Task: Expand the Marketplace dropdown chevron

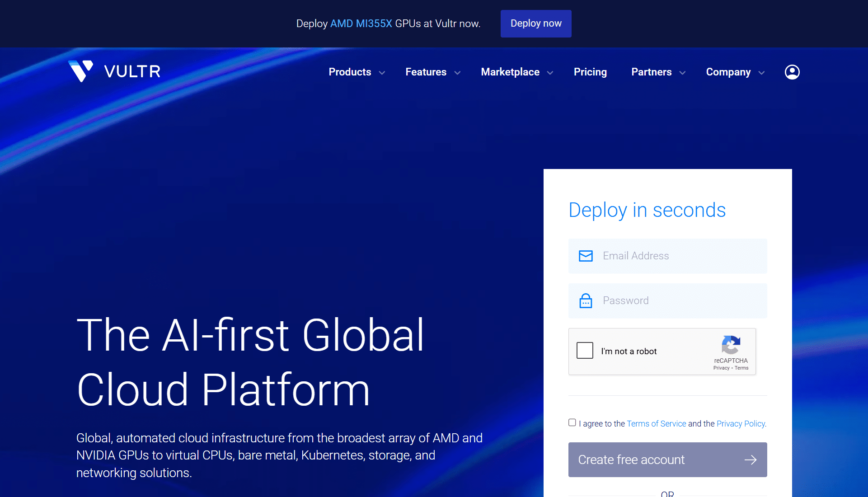Action: pyautogui.click(x=550, y=73)
